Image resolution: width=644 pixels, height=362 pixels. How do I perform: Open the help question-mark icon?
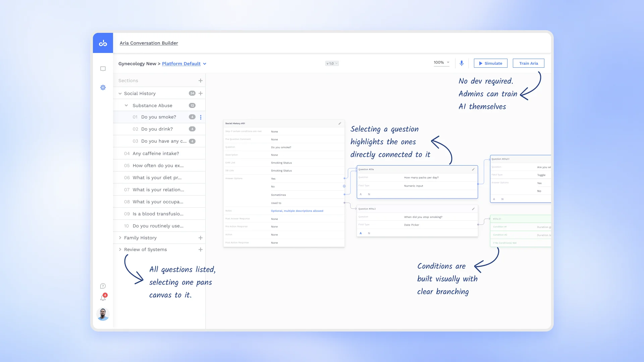click(103, 286)
